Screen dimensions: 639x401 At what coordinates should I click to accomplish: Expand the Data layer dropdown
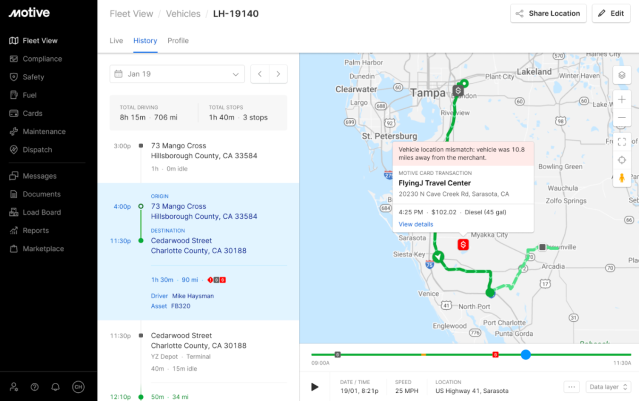[x=608, y=386]
